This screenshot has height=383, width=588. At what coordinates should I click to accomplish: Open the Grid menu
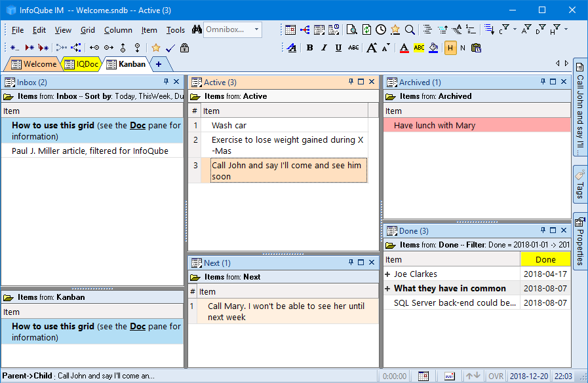coord(87,30)
